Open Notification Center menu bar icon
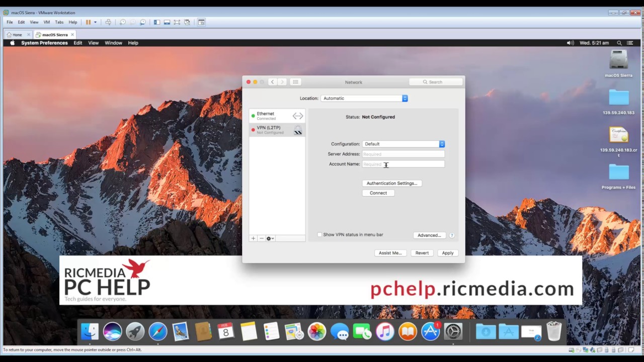644x362 pixels. tap(629, 43)
